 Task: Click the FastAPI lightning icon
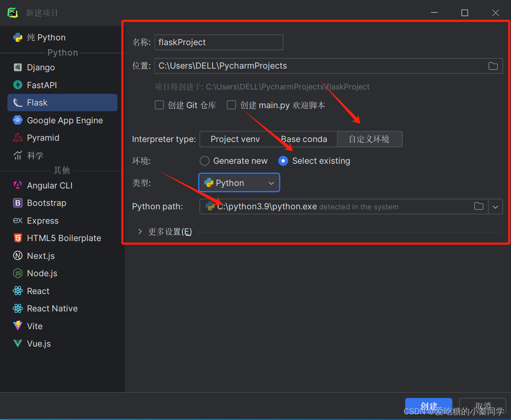click(x=18, y=85)
